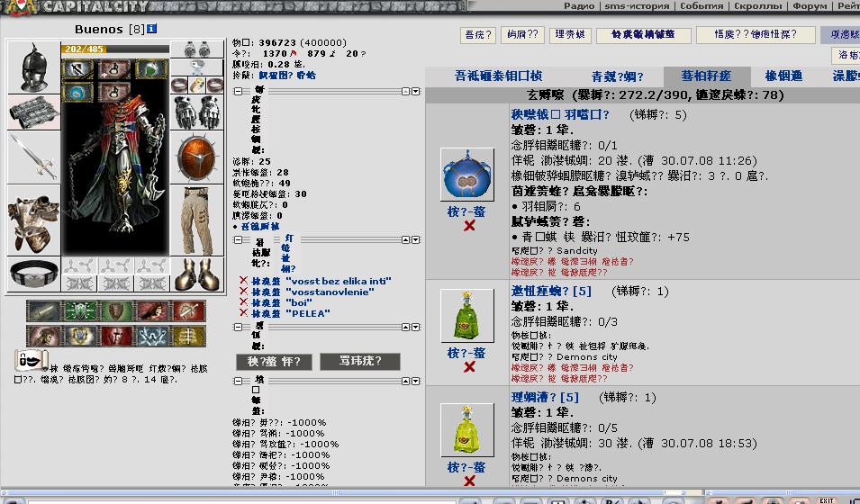Open the Скроллы menu item
This screenshot has height=504, width=860.
(757, 6)
